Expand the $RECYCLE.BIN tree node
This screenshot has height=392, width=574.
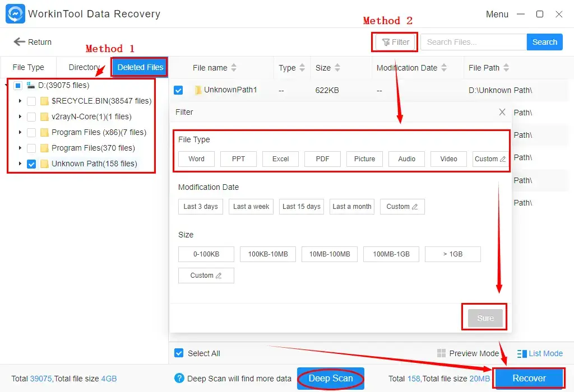point(20,101)
